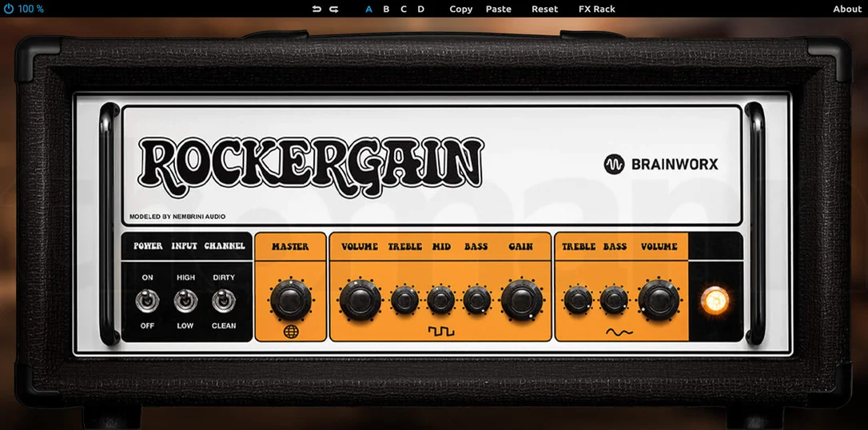Screen dimensions: 868x430
Task: Click the Master volume knob
Action: point(291,301)
